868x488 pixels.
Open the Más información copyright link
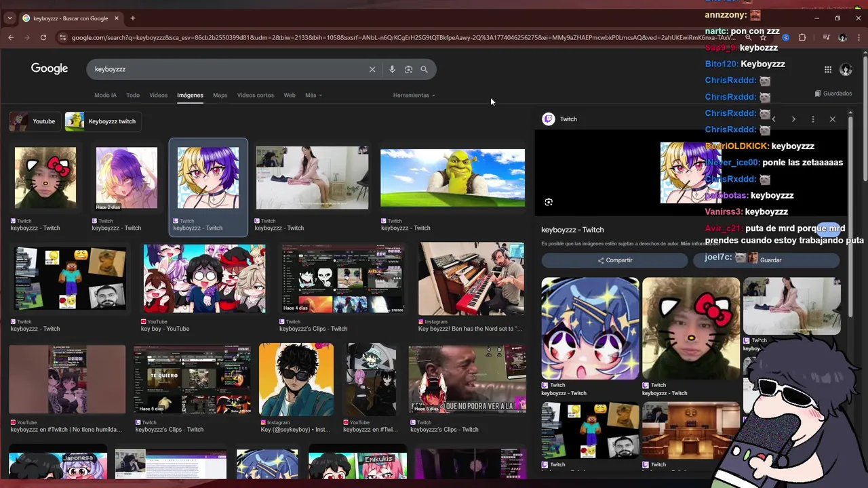pos(700,243)
